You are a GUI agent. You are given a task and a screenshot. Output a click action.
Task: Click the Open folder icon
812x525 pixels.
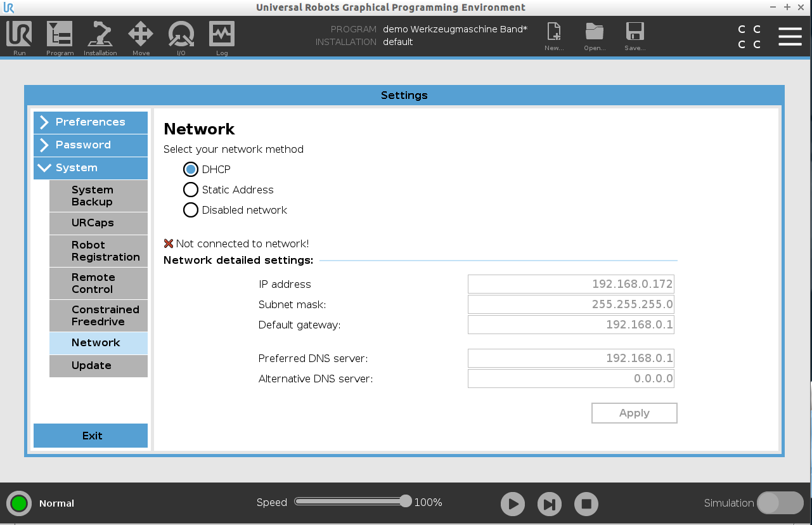pyautogui.click(x=595, y=33)
